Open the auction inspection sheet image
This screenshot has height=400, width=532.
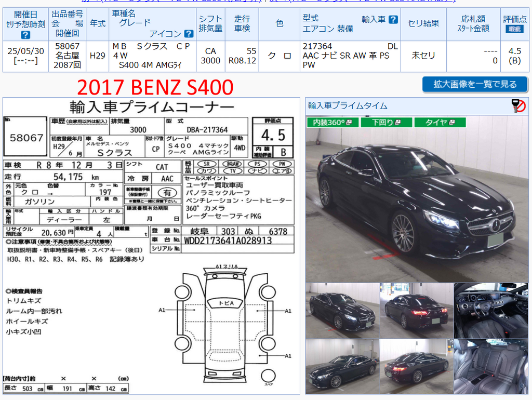point(151,246)
